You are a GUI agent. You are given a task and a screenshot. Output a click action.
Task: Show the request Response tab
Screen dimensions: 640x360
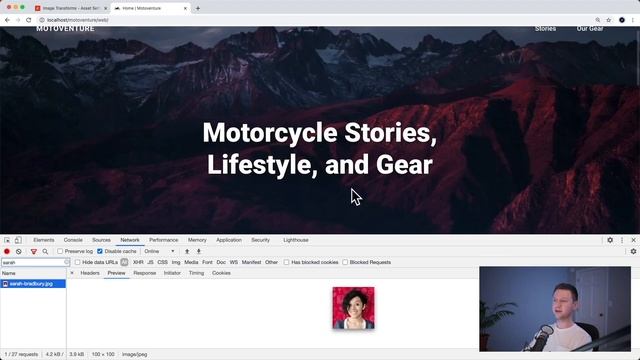144,273
